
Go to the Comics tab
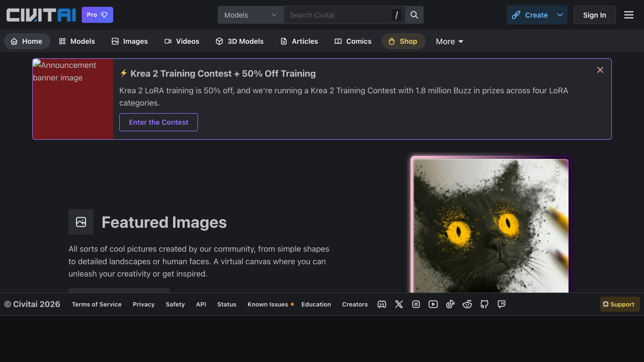point(353,41)
